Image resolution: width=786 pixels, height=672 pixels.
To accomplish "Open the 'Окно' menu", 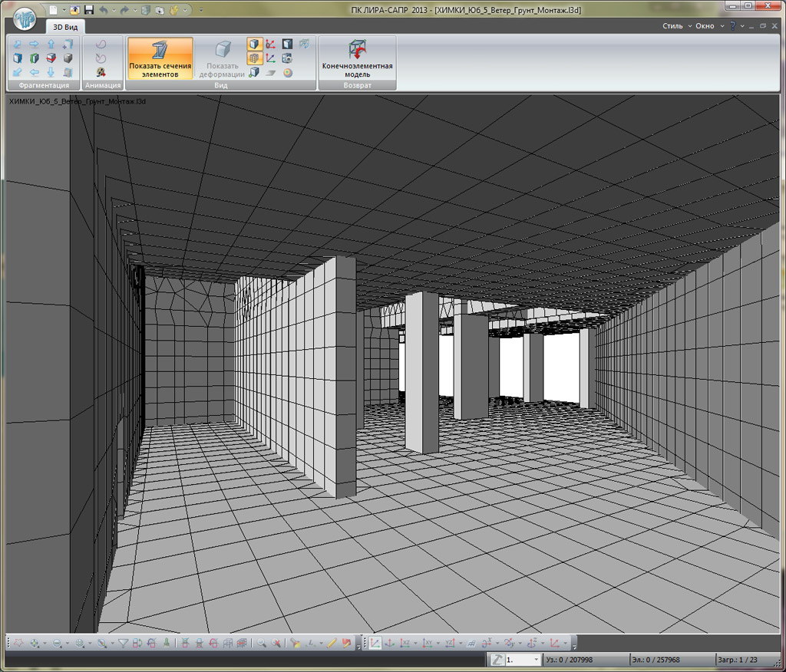I will coord(705,26).
